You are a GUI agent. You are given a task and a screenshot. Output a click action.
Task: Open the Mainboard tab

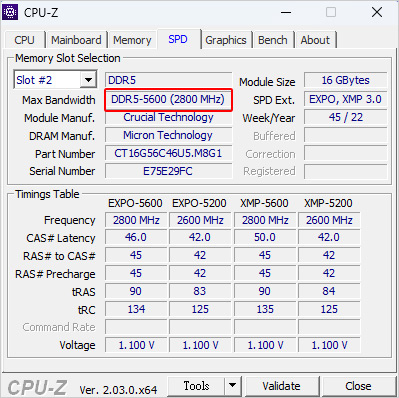pyautogui.click(x=76, y=40)
